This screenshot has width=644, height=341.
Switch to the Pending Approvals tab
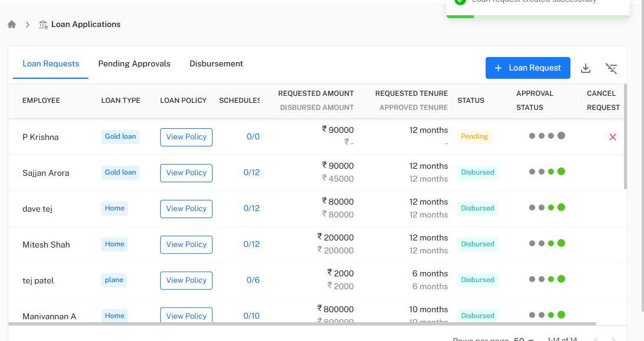[x=134, y=63]
